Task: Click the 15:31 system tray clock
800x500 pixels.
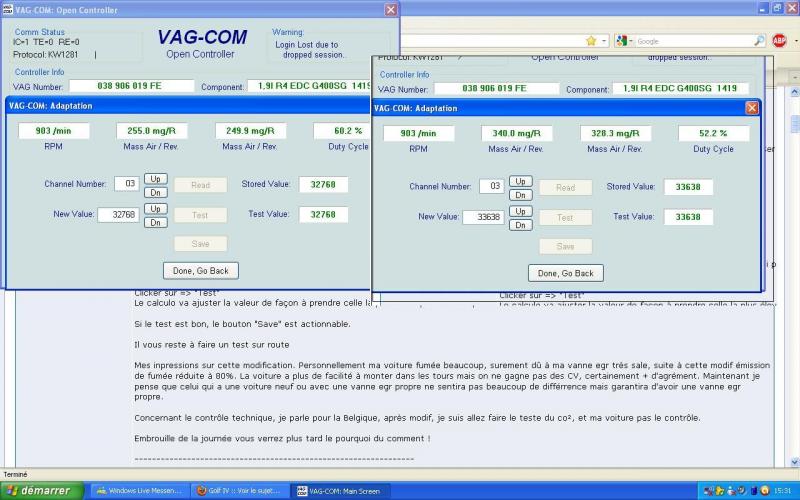Action: point(784,491)
